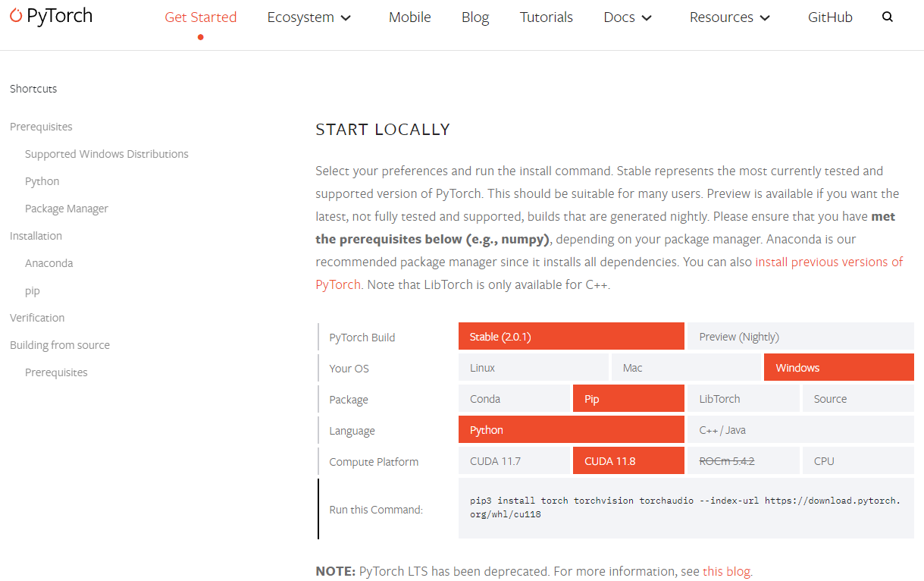Image resolution: width=924 pixels, height=581 pixels.
Task: Click the PyTorch flame logo
Action: pyautogui.click(x=16, y=16)
